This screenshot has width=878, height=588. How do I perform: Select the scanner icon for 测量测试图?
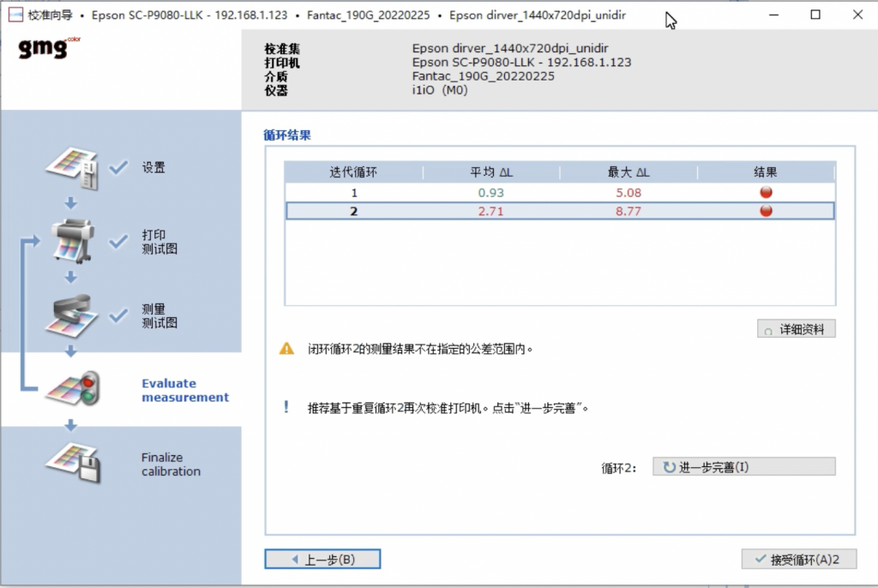coord(72,315)
